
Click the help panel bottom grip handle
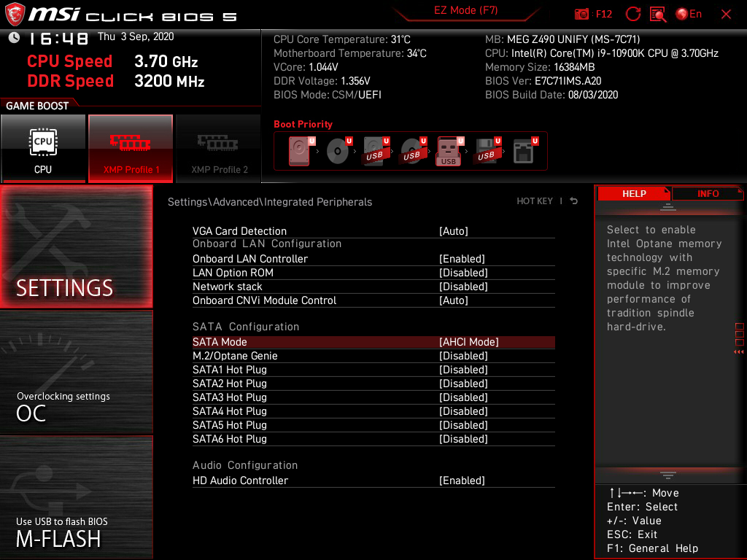point(667,475)
